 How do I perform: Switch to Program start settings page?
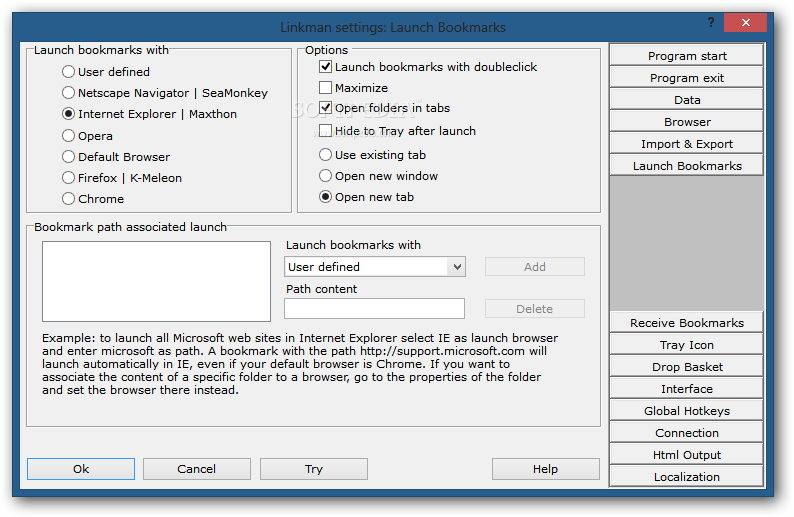(687, 56)
